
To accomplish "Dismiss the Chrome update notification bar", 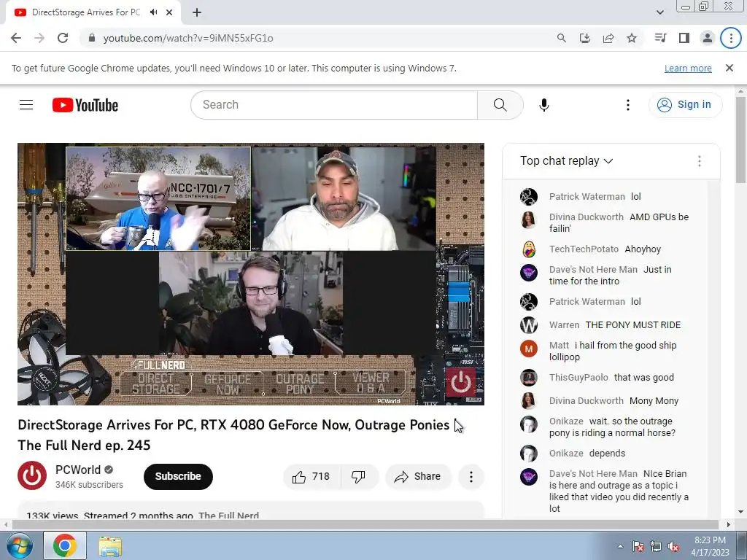I will (x=729, y=68).
